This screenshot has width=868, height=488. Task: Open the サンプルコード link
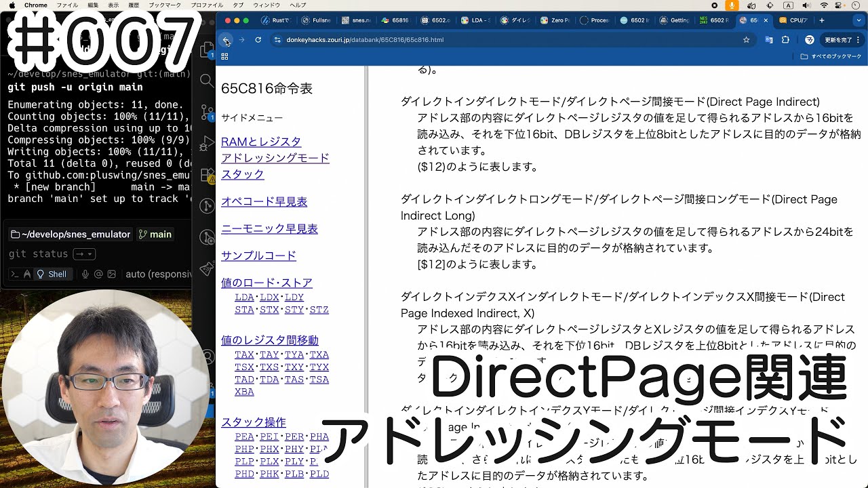[258, 256]
